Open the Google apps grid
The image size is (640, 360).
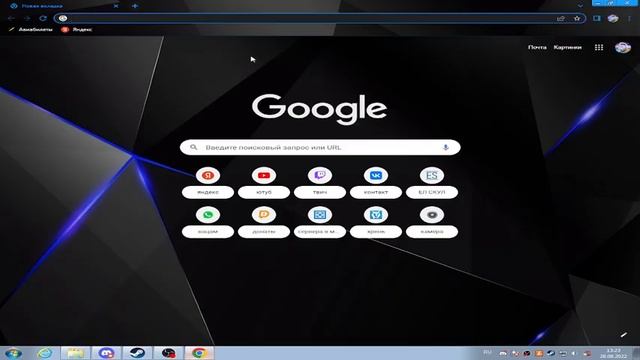tap(599, 47)
